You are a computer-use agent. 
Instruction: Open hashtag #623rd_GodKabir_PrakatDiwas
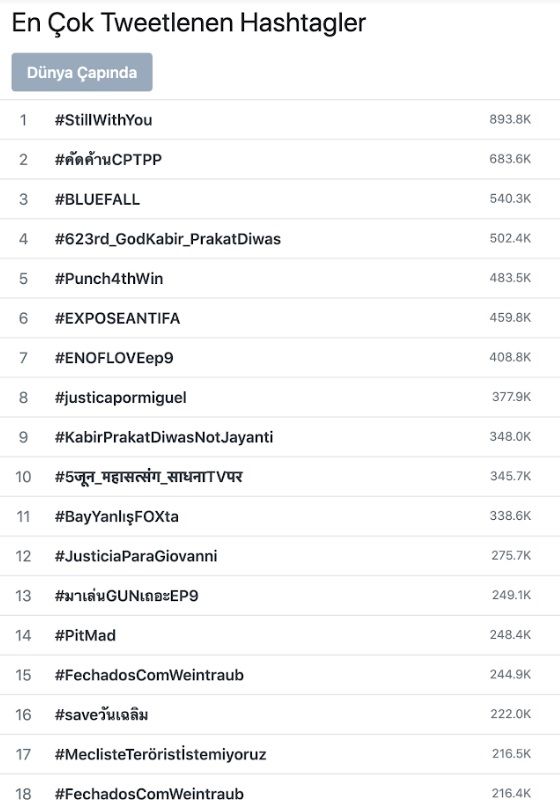pyautogui.click(x=168, y=239)
